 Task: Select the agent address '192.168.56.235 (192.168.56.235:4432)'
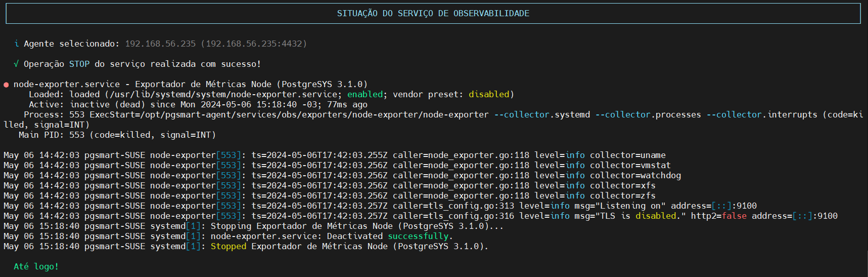tap(216, 44)
